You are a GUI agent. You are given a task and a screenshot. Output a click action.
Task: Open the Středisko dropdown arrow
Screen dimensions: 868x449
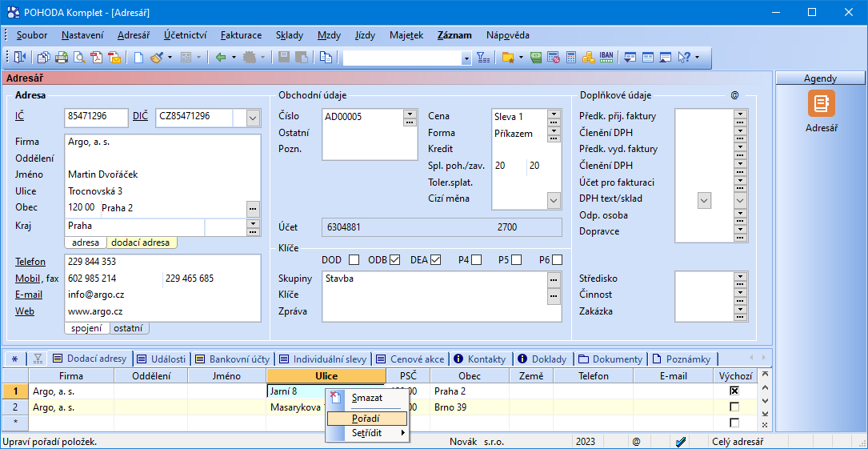pos(739,275)
